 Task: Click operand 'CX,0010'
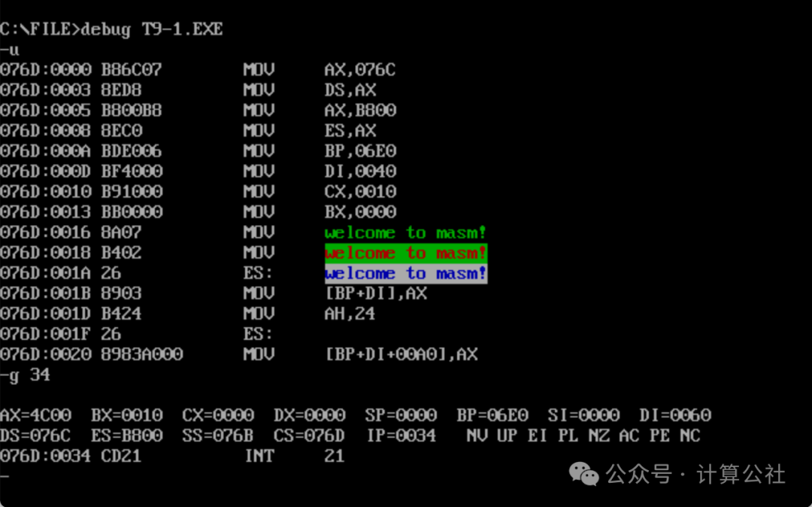[360, 192]
